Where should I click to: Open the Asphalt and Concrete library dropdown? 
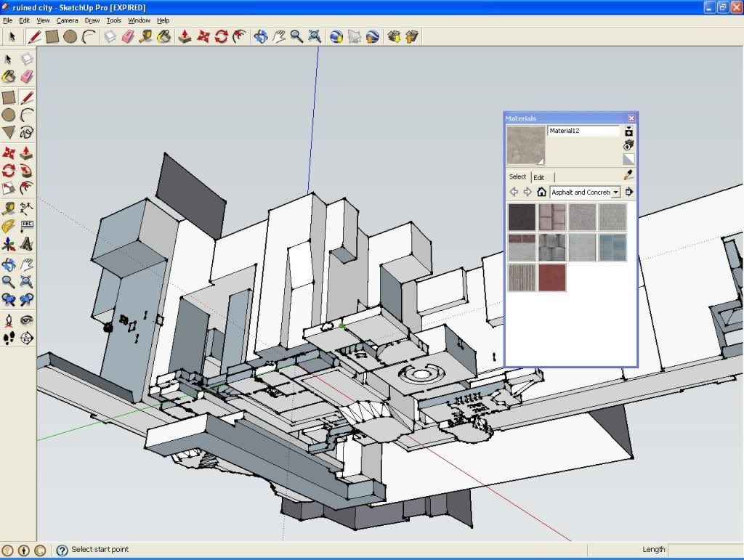[615, 192]
